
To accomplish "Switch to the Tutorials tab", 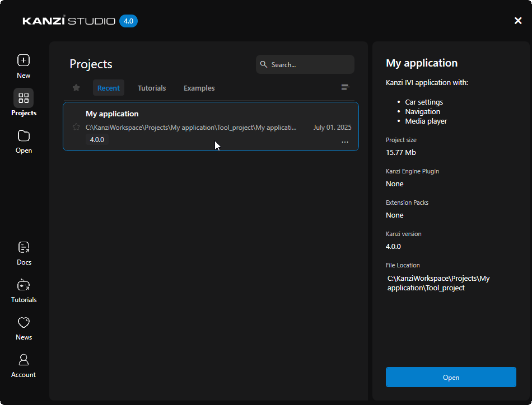I will [152, 88].
